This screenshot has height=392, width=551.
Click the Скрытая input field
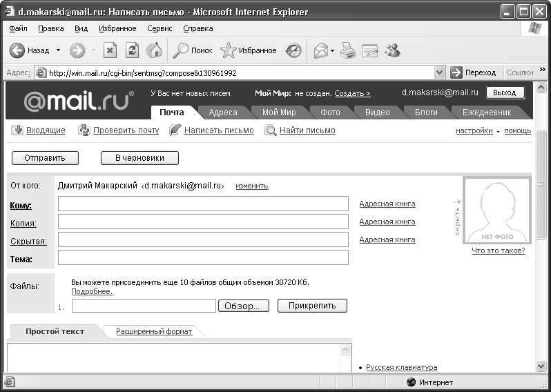203,239
